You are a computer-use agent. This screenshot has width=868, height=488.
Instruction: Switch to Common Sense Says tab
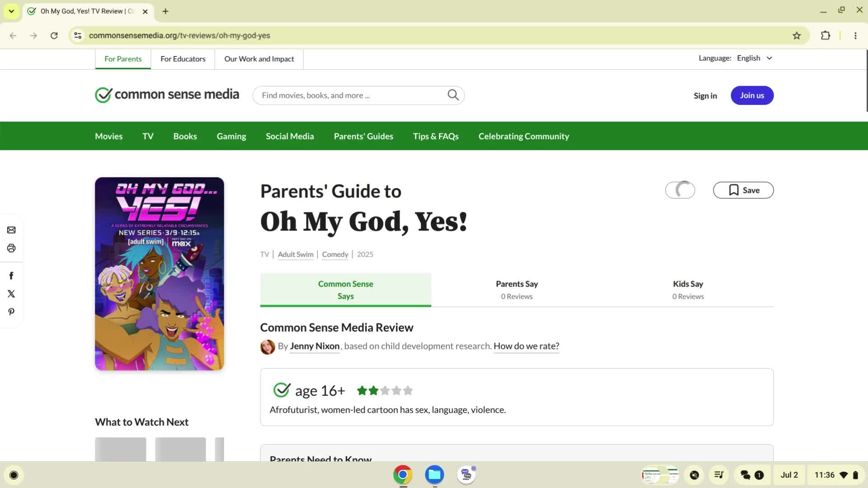(345, 290)
